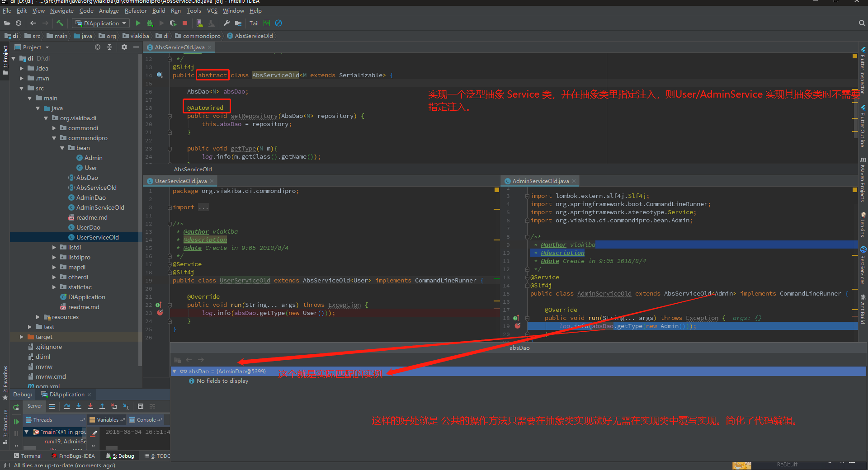This screenshot has height=470, width=868.
Task: Click the Open folder icon in the toolbar
Action: pos(7,23)
